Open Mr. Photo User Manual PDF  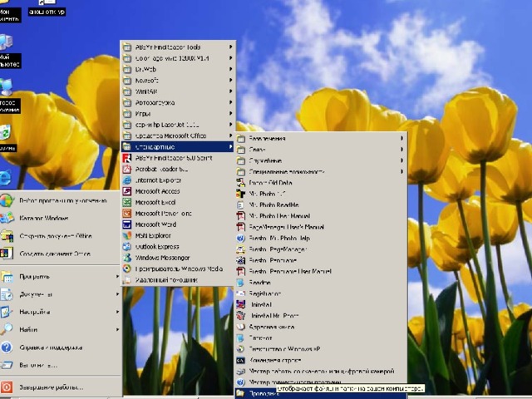click(321, 216)
